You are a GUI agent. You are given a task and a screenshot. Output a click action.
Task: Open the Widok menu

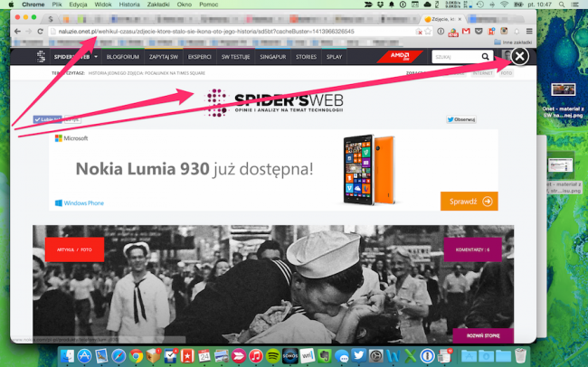103,5
